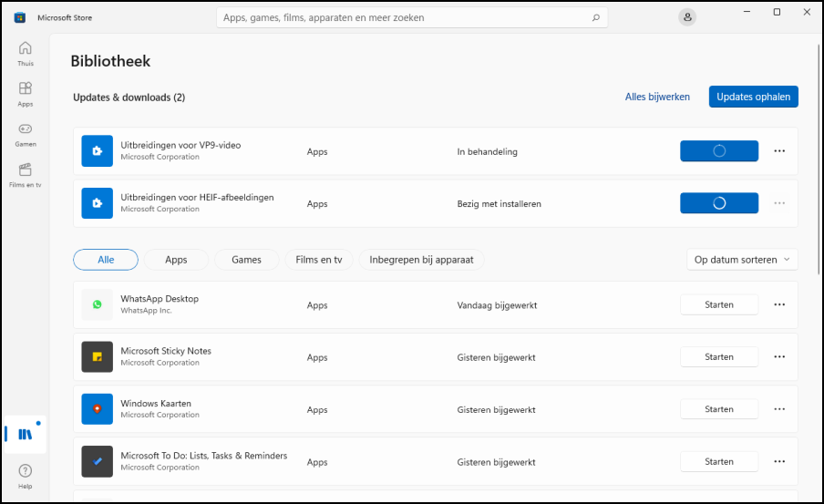Open Films en tv in sidebar
The image size is (824, 504).
(26, 176)
